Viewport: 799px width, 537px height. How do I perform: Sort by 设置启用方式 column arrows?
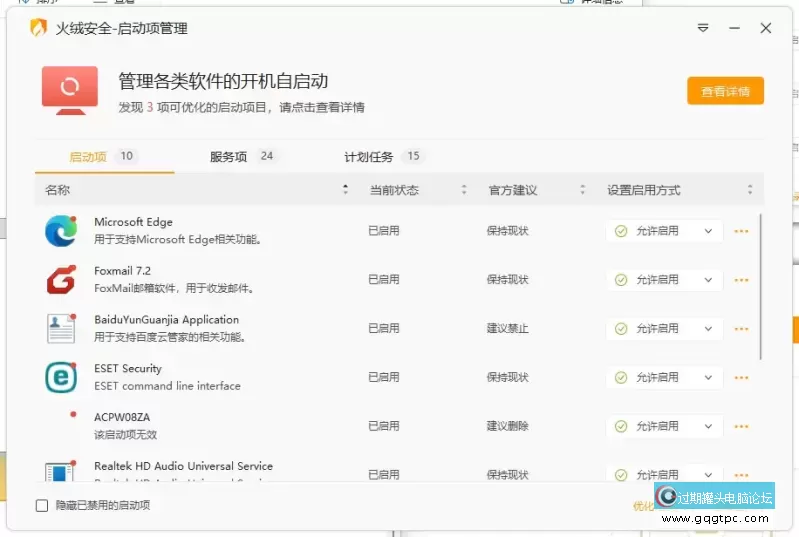[750, 190]
